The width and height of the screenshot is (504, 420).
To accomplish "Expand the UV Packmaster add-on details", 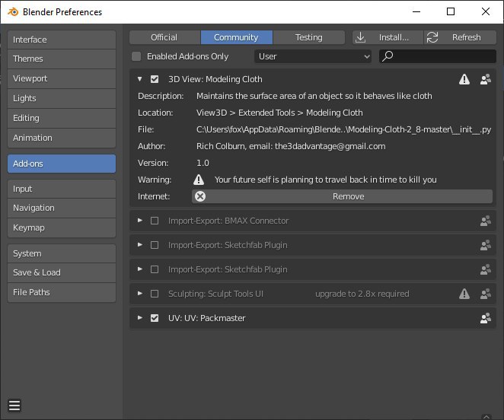I will click(x=140, y=318).
